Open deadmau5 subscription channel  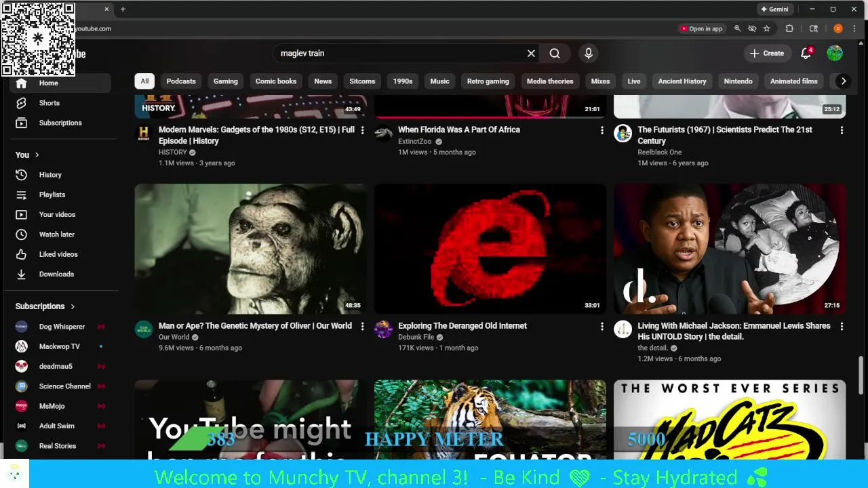coord(60,366)
